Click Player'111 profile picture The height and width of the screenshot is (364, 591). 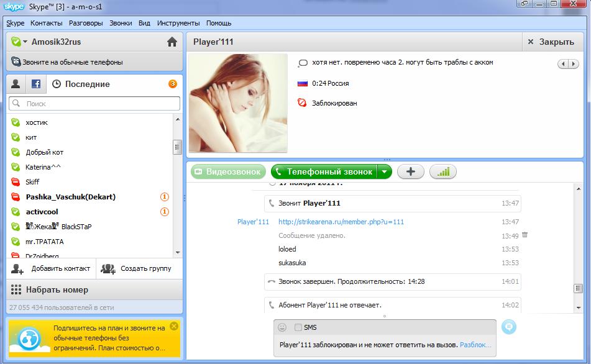point(238,103)
